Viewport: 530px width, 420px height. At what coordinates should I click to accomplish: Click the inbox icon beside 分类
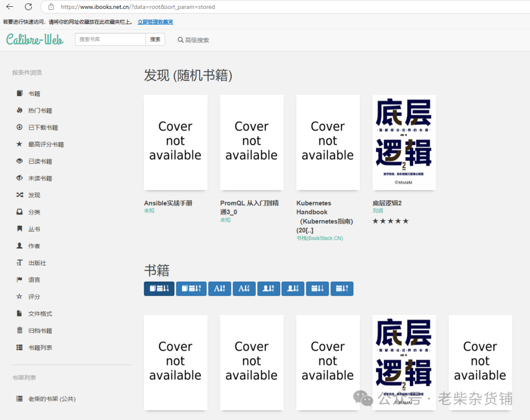(20, 212)
